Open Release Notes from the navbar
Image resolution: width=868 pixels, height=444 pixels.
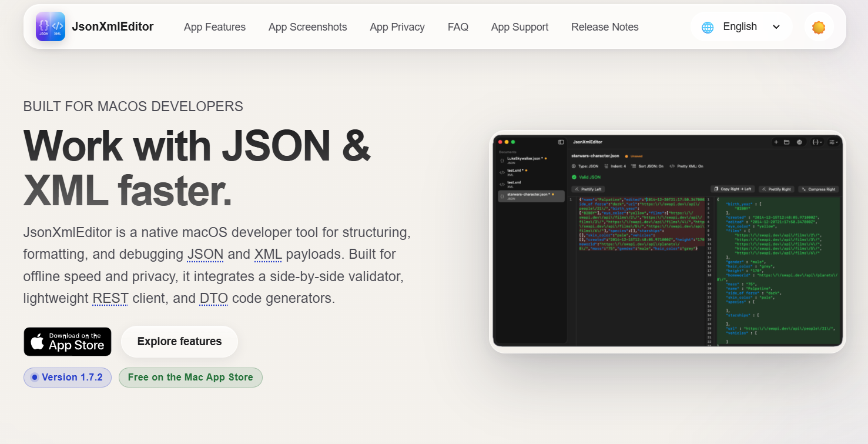tap(605, 27)
